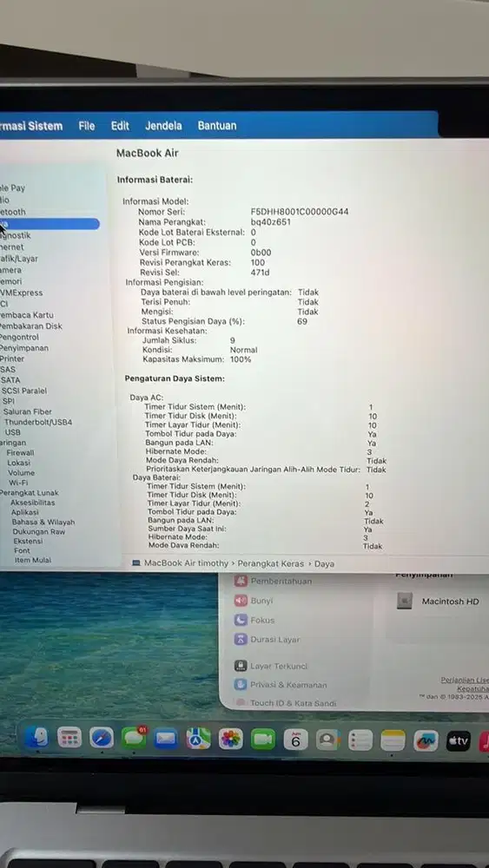This screenshot has width=489, height=868.
Task: Open Maps from the Dock
Action: (x=198, y=739)
